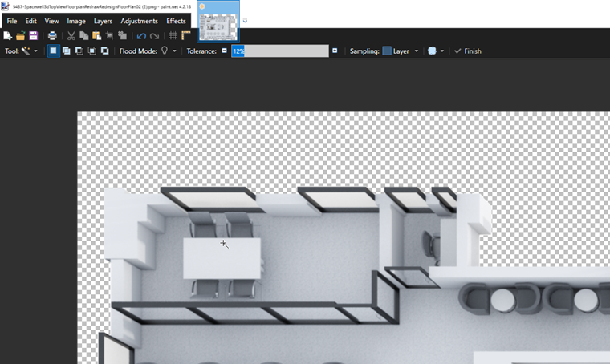
Task: Toggle the rulers icon
Action: [x=186, y=36]
